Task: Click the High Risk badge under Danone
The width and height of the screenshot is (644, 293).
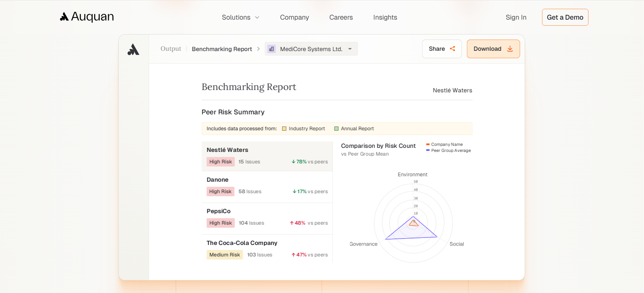Action: [220, 191]
